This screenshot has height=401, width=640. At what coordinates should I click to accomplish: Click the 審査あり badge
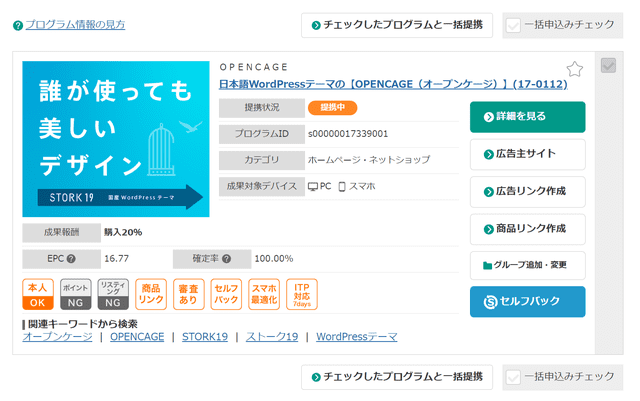coord(189,294)
